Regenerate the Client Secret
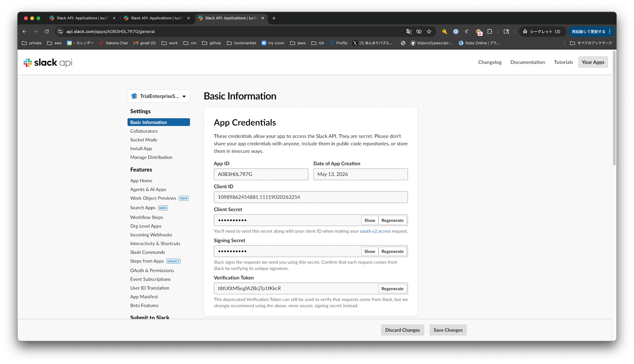 tap(392, 220)
